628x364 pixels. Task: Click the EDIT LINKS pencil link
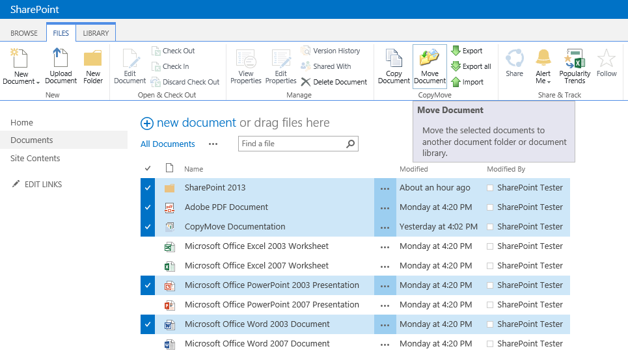(x=37, y=185)
